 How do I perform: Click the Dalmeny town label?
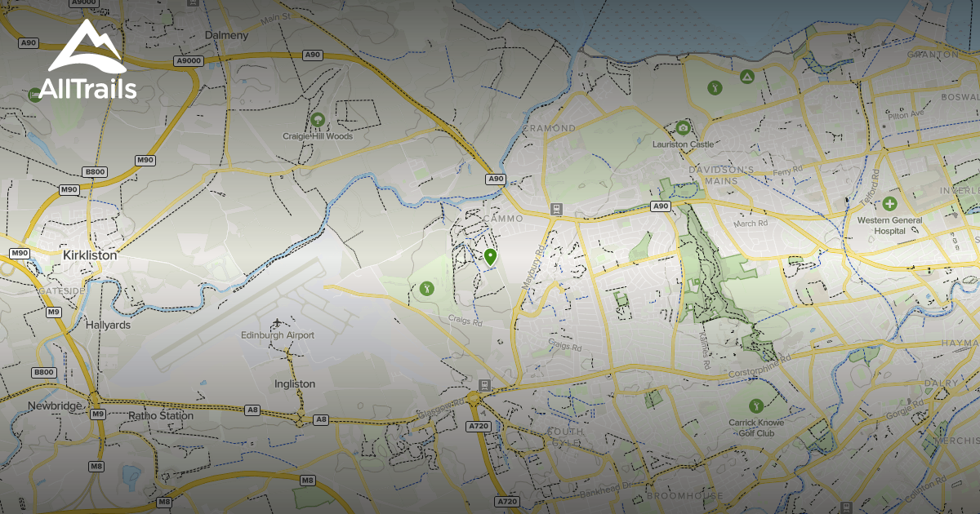pyautogui.click(x=226, y=36)
